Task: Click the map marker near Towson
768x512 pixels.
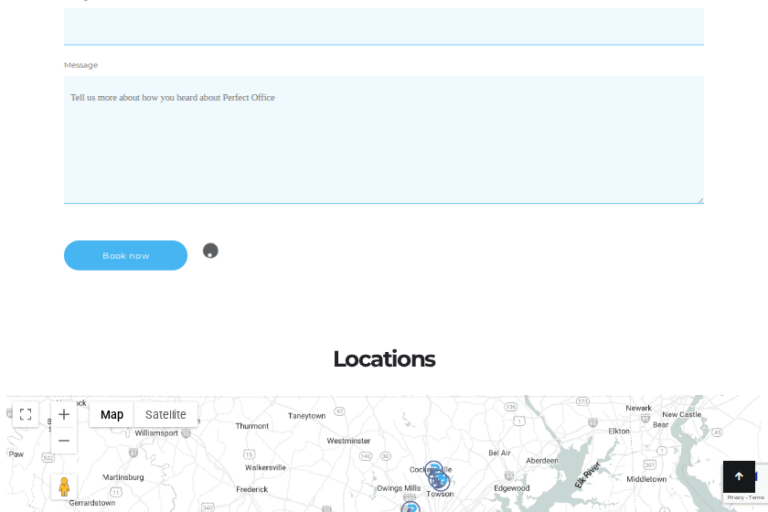Action: (x=440, y=482)
